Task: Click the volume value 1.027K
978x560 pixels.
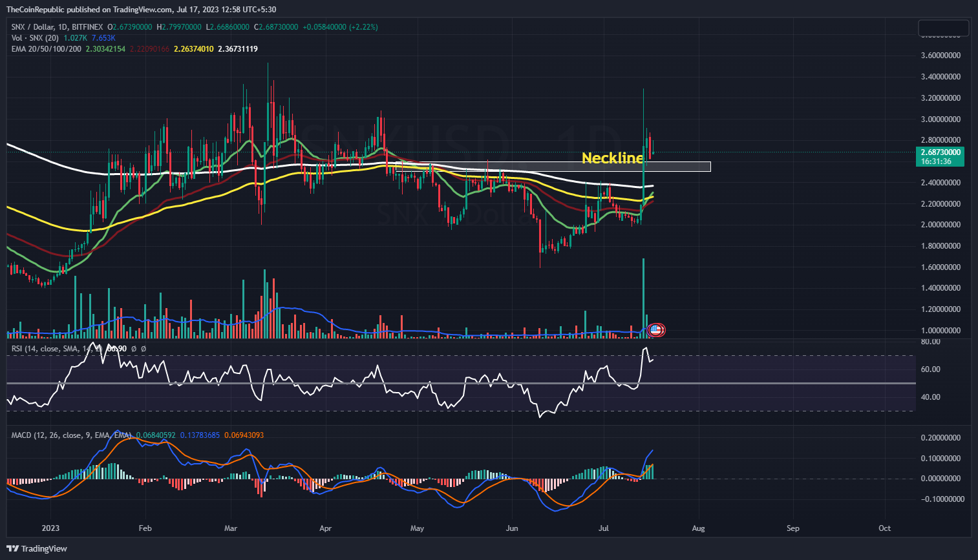Action: tap(76, 38)
